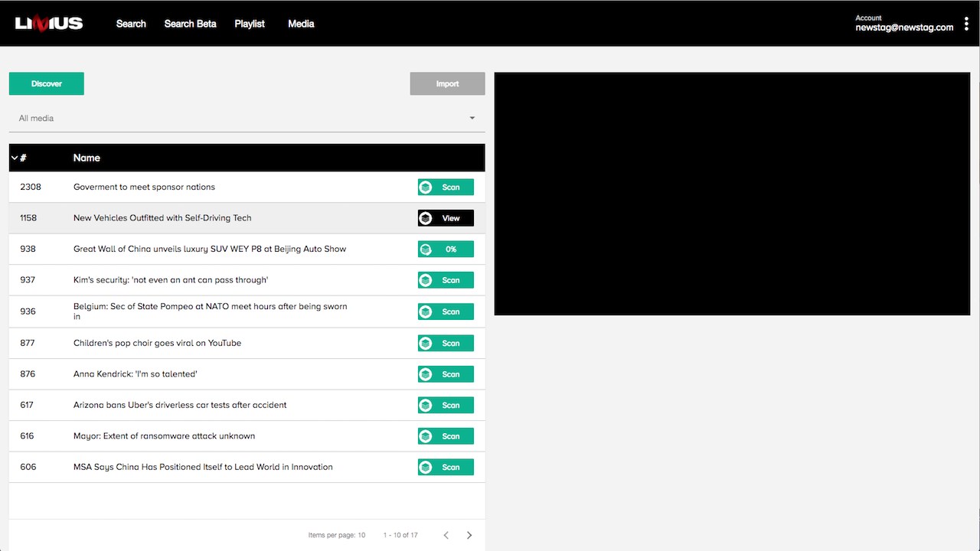Open the Playlist tab

pyautogui.click(x=250, y=24)
